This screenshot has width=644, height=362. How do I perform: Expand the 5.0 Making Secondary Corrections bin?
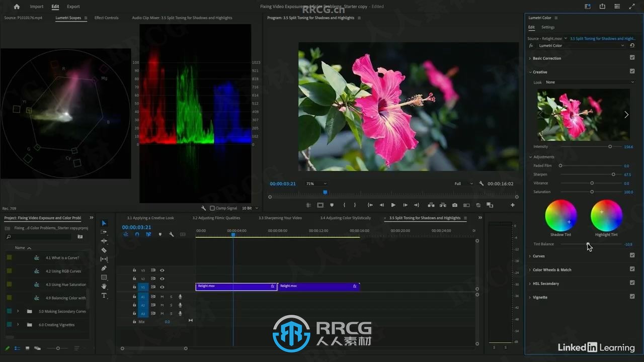pyautogui.click(x=18, y=311)
